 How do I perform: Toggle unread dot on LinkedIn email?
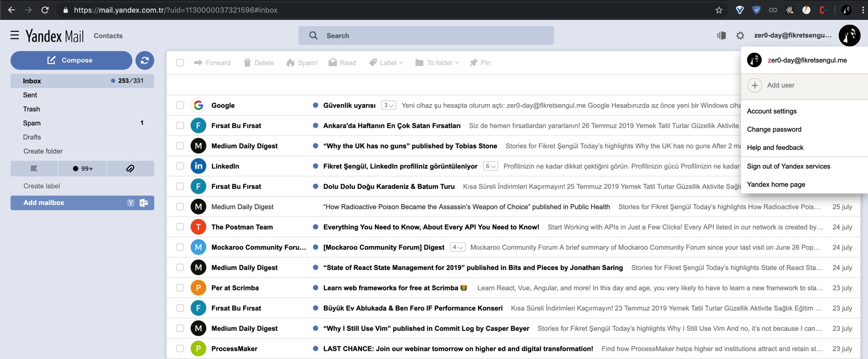316,166
